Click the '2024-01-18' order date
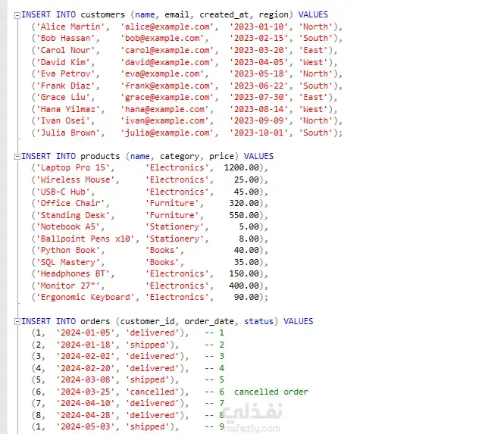 (85, 345)
